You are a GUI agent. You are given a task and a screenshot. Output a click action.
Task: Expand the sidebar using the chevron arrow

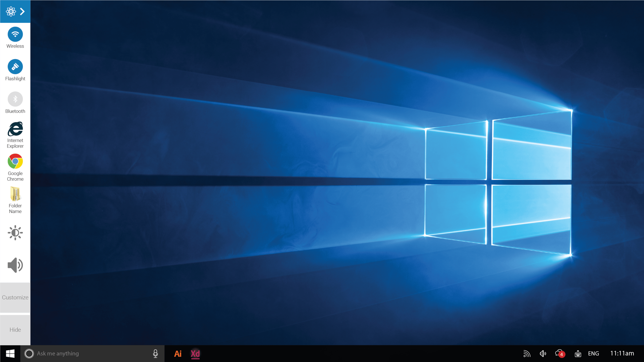22,11
